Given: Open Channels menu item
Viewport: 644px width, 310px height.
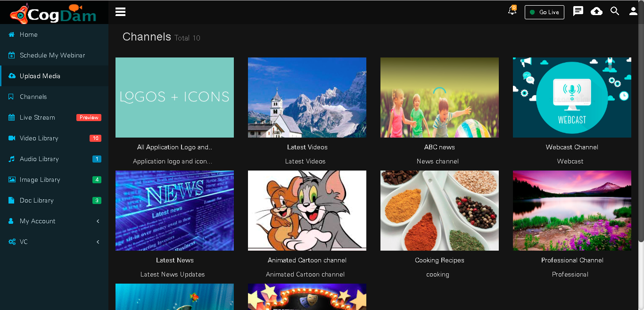Looking at the screenshot, I should click(54, 97).
